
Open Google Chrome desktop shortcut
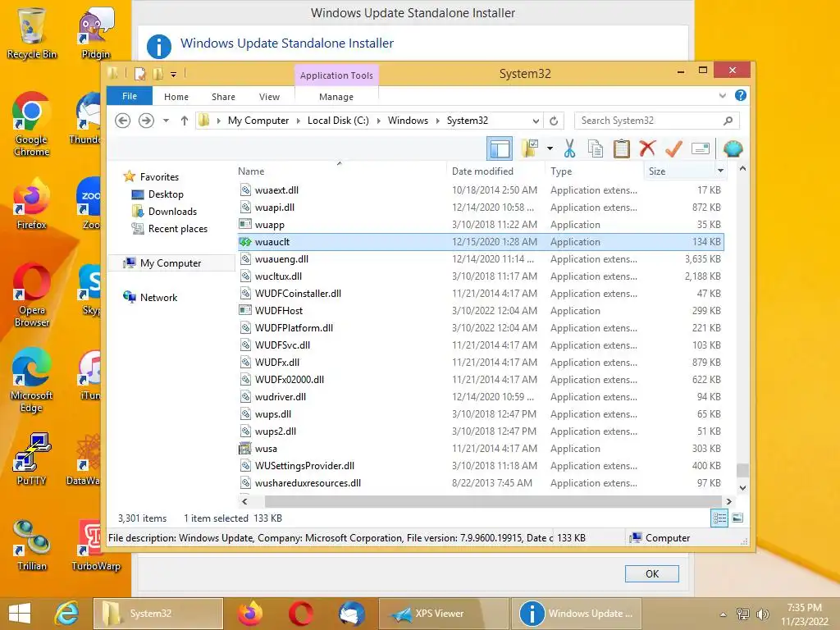pos(32,125)
